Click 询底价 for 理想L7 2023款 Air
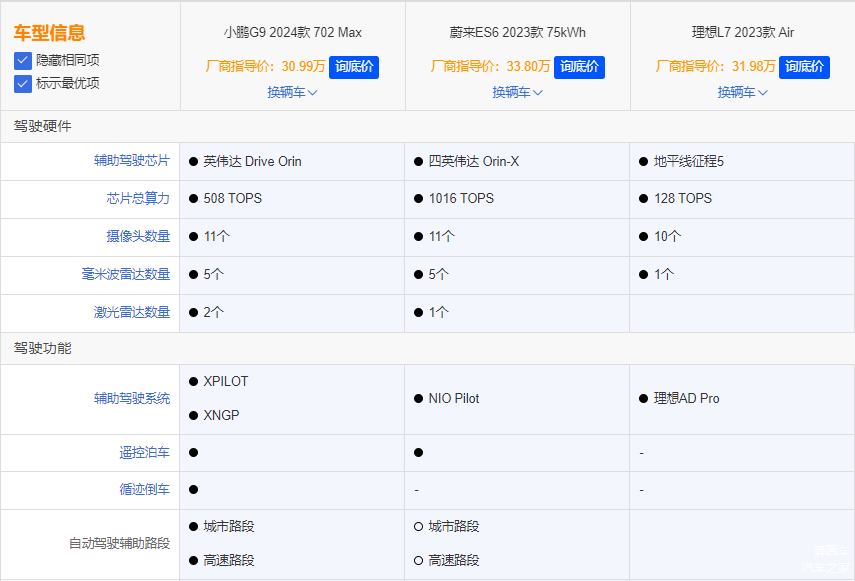855x581 pixels. [804, 67]
